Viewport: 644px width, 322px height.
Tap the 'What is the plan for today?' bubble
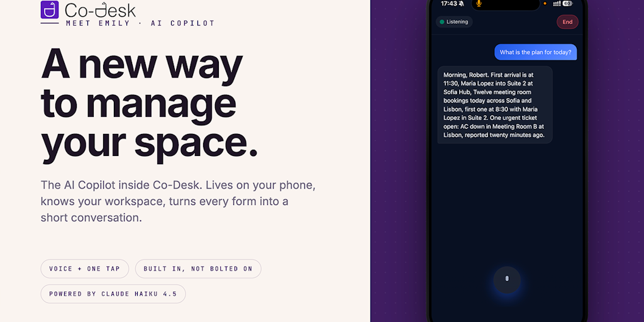point(536,52)
